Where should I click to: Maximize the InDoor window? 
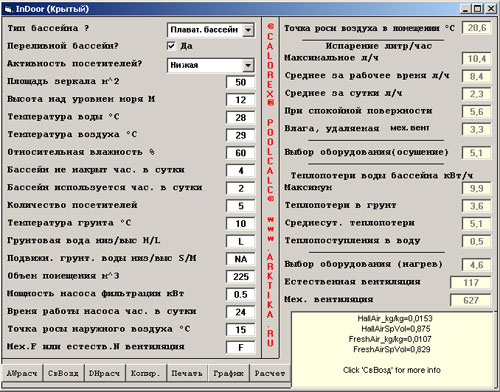tap(477, 9)
